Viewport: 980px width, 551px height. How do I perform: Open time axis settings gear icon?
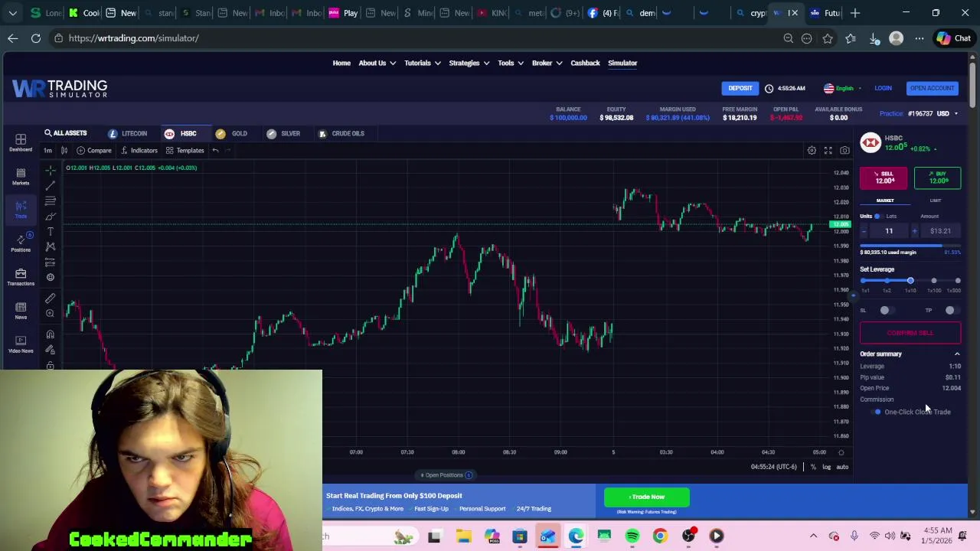(841, 452)
